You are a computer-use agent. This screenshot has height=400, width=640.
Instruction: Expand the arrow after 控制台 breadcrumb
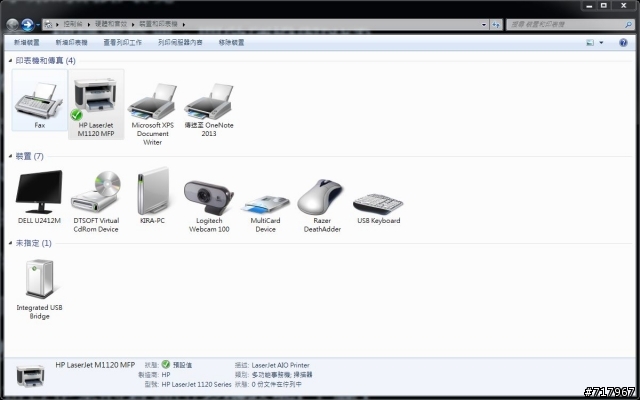click(90, 24)
